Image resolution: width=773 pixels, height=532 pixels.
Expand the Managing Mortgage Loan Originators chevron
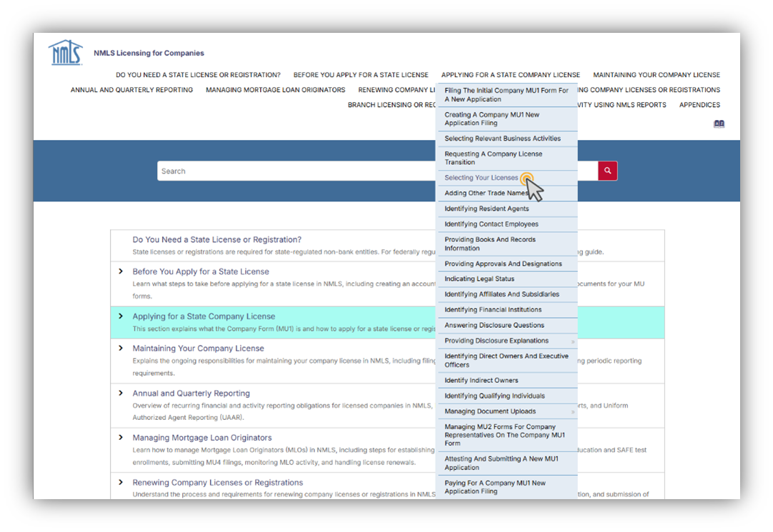[121, 437]
